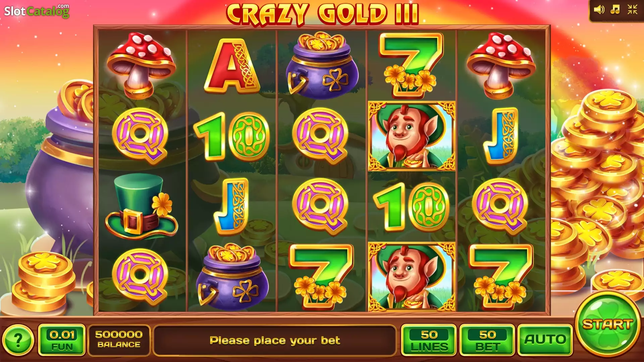Click the upper leprechaun portrait symbol
The height and width of the screenshot is (362, 644).
click(x=412, y=136)
